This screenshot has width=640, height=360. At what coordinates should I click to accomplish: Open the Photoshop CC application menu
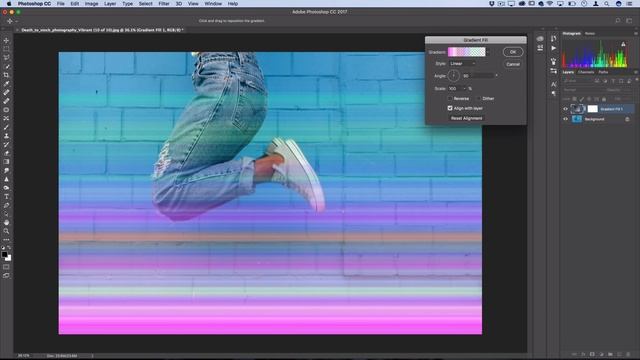(34, 4)
